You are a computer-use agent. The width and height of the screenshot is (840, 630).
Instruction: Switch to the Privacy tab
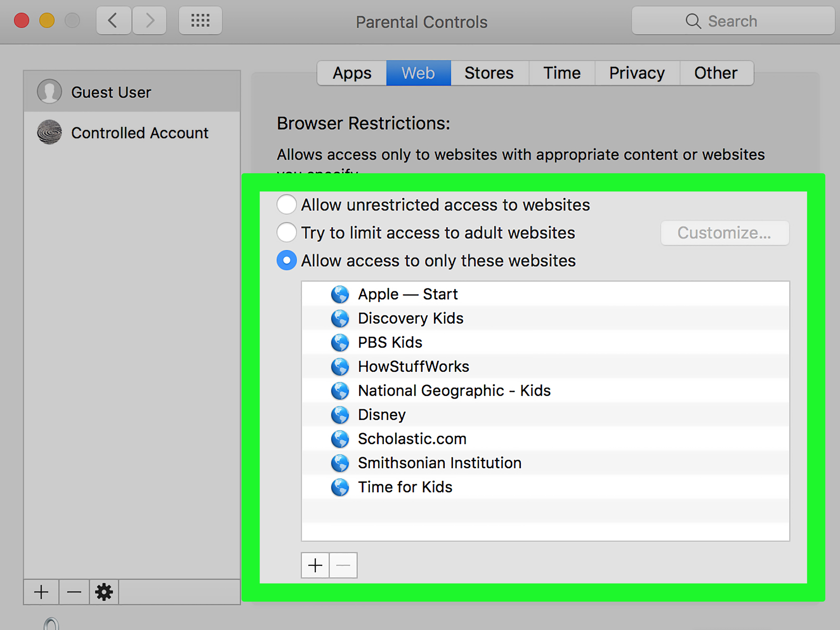point(637,73)
